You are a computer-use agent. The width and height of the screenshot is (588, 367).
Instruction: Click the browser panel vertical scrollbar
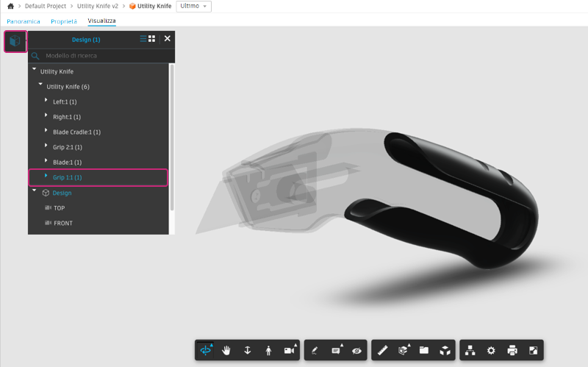coord(172,138)
